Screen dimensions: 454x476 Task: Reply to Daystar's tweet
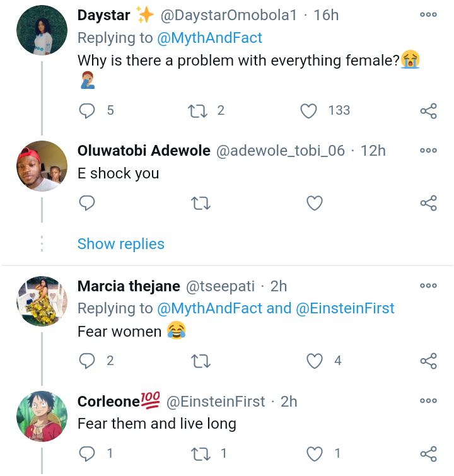pyautogui.click(x=87, y=111)
